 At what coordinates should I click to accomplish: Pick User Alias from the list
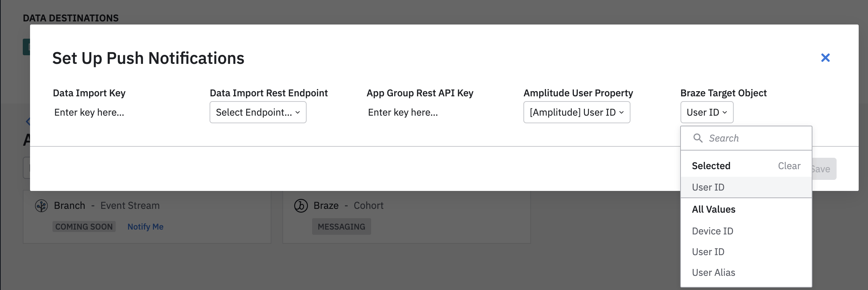[x=713, y=273]
